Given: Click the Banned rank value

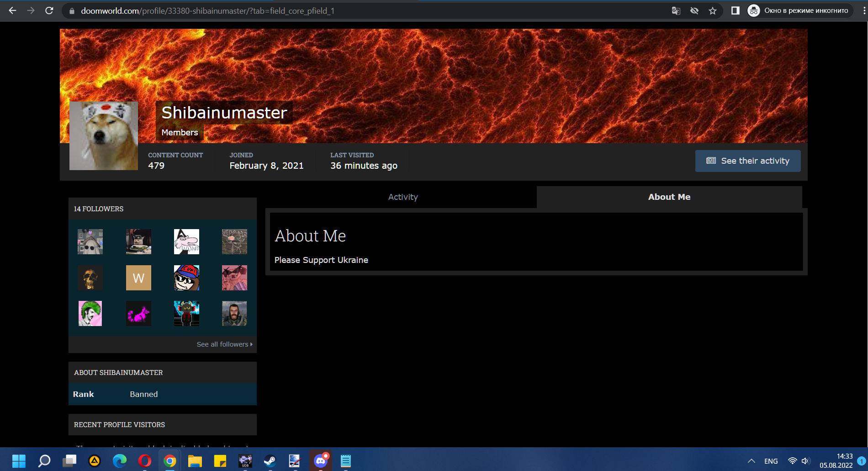Looking at the screenshot, I should pyautogui.click(x=144, y=394).
